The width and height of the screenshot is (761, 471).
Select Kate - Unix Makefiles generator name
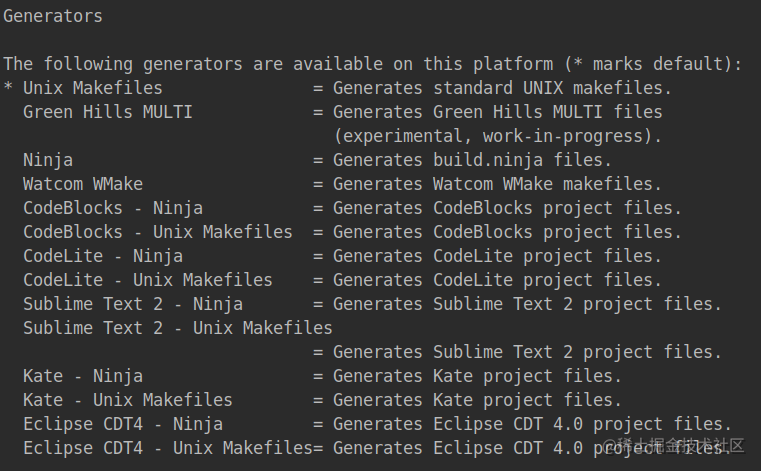tap(128, 400)
